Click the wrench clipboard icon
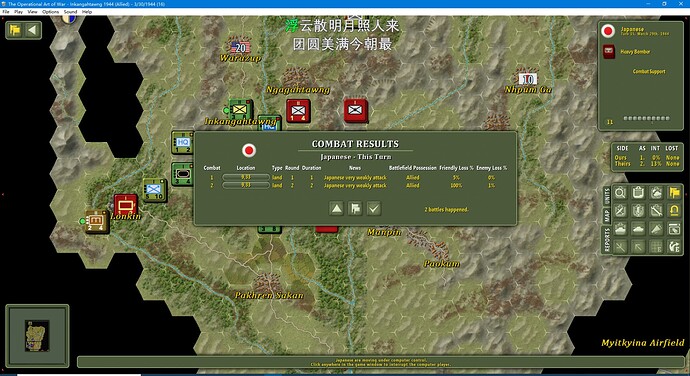 pos(656,210)
